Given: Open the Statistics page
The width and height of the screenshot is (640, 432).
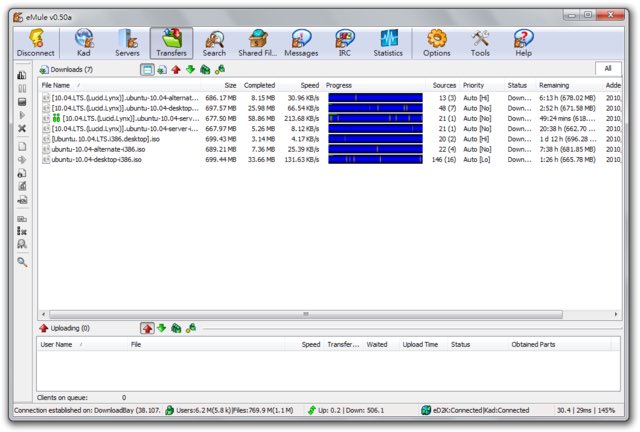Looking at the screenshot, I should [388, 43].
